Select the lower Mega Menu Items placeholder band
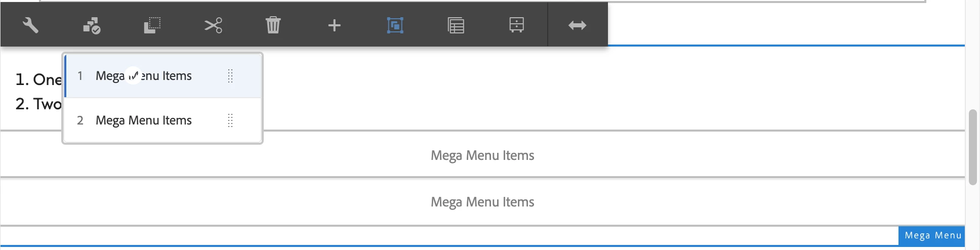This screenshot has width=980, height=250. pyautogui.click(x=482, y=201)
